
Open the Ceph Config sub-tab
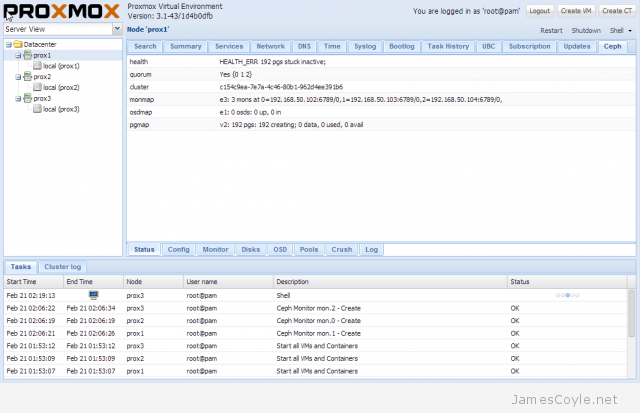coord(178,249)
